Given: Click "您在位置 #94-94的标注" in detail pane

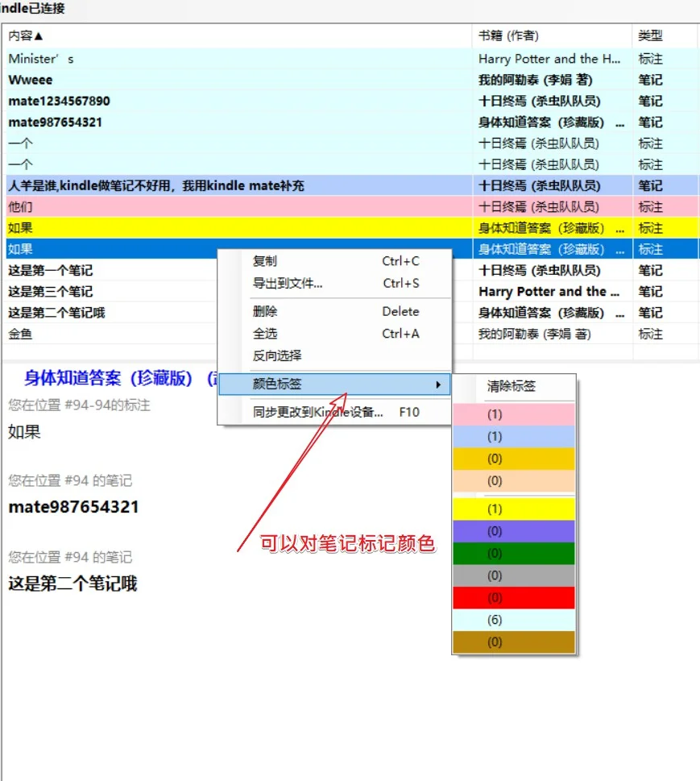Looking at the screenshot, I should tap(79, 405).
